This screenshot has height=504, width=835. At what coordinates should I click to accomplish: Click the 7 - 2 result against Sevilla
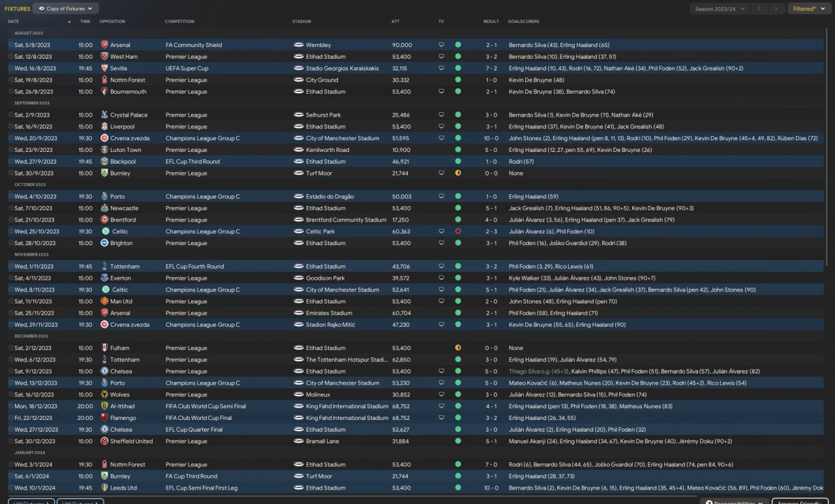tap(491, 68)
